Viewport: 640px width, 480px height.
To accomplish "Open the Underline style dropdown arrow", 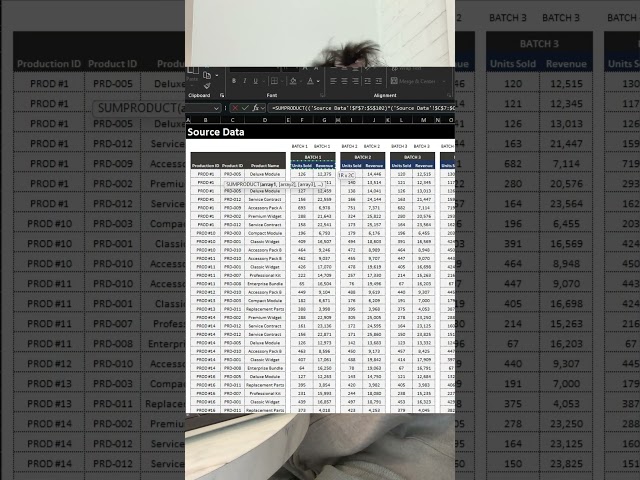I will point(262,81).
